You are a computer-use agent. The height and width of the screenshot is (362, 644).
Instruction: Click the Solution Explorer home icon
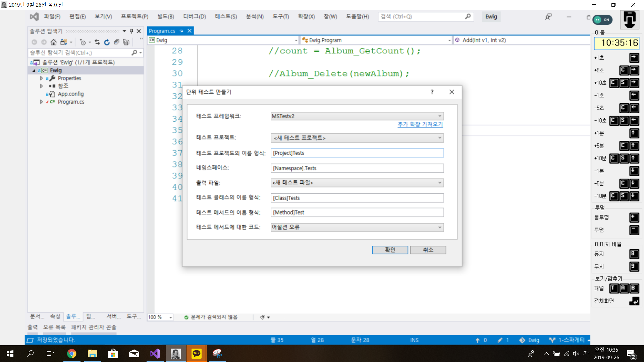point(53,42)
